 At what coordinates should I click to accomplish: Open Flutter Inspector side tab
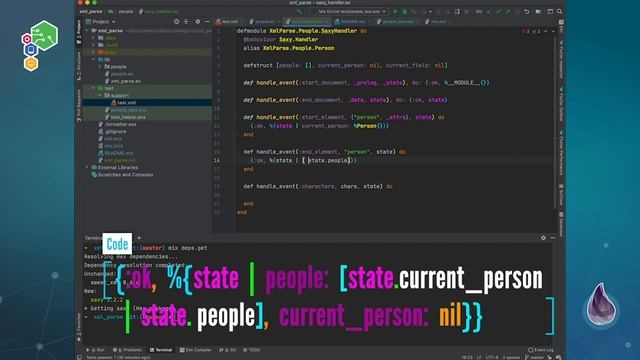click(562, 59)
